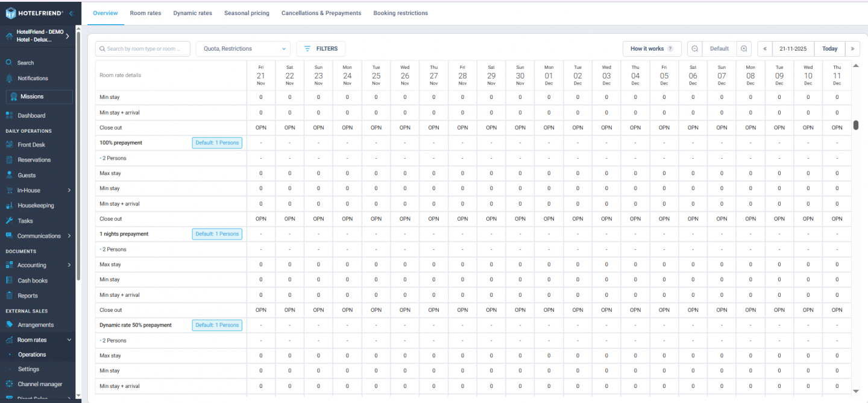
Task: Click the FILTERS button
Action: coord(321,49)
